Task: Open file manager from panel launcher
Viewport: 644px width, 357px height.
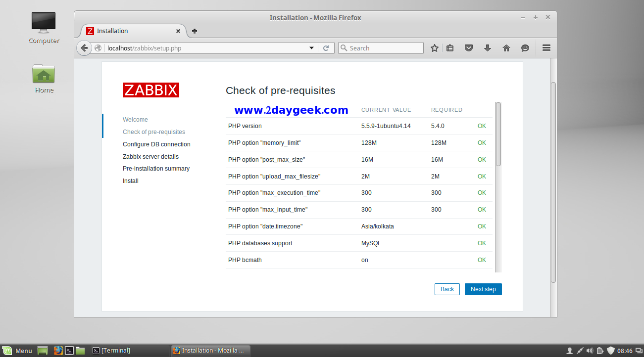Action: point(80,351)
